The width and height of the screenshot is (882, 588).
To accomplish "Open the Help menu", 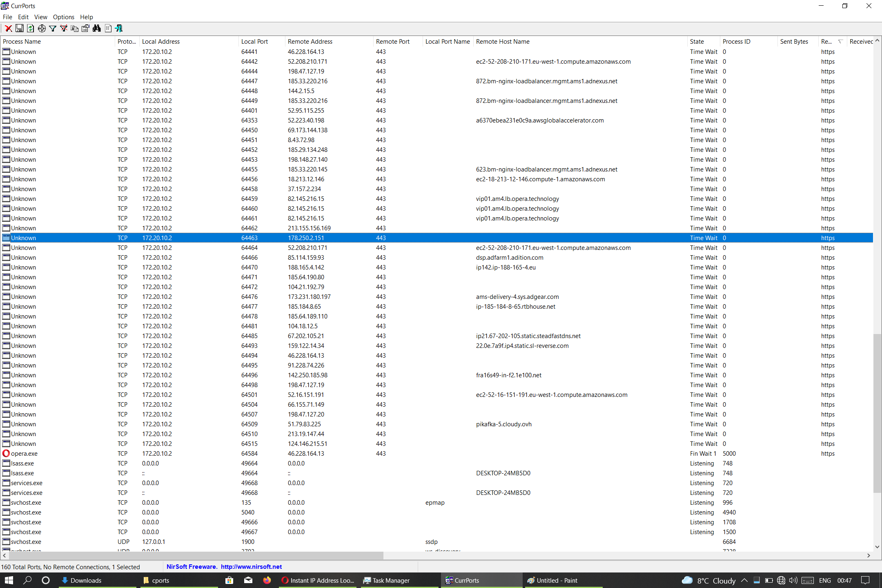I will tap(86, 17).
